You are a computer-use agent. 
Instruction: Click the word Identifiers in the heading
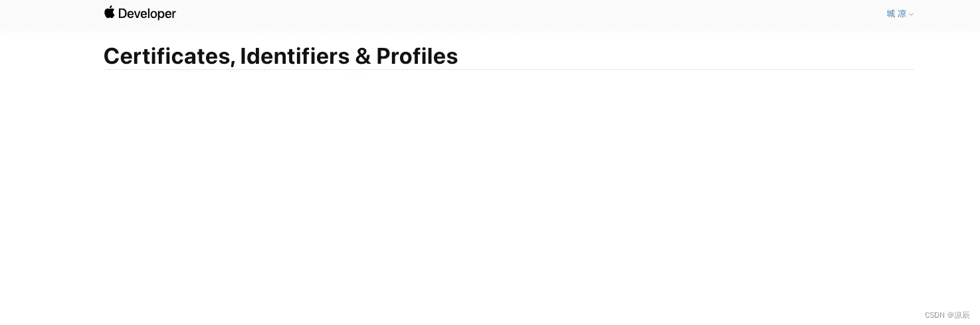coord(295,56)
